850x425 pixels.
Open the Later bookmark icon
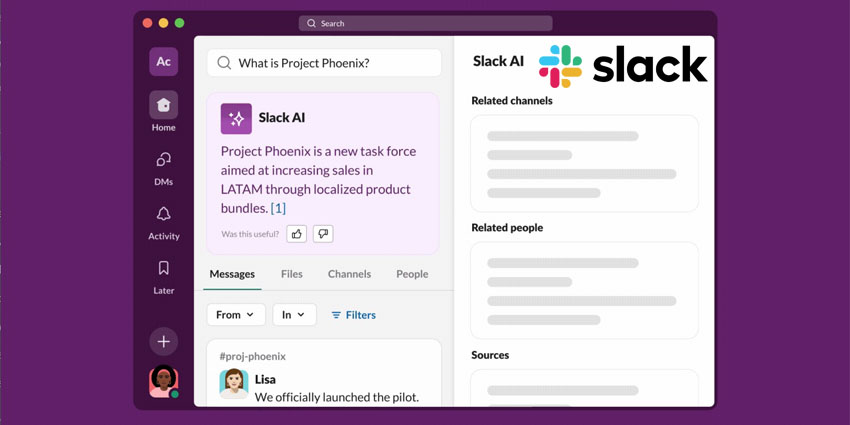tap(164, 268)
